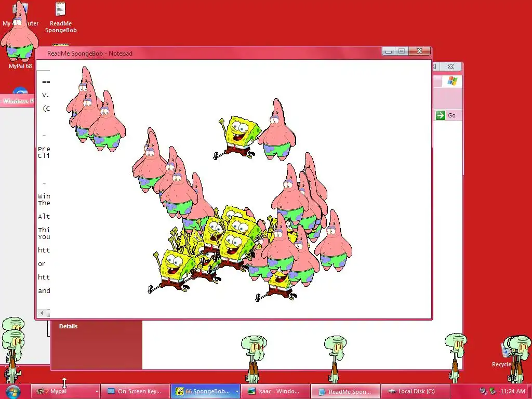Maximize the ReadMe SpongeBob Notepad window
The image size is (532, 399).
[402, 51]
